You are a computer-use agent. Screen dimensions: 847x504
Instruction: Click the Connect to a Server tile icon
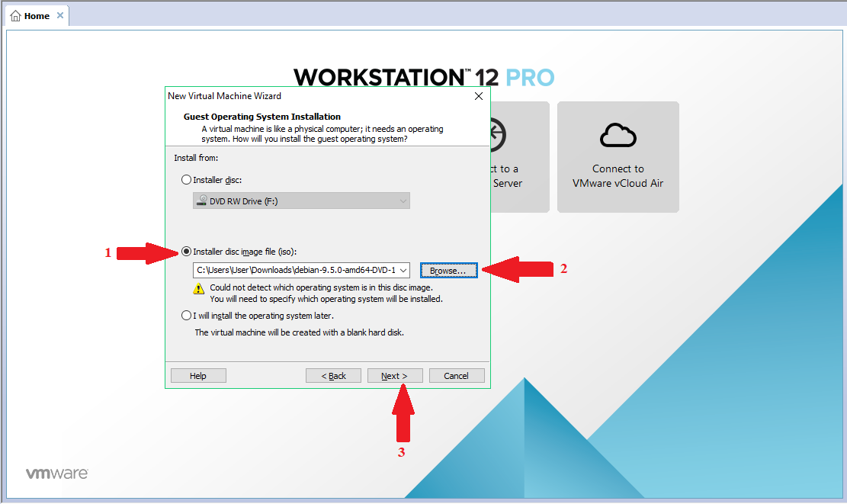coord(498,134)
